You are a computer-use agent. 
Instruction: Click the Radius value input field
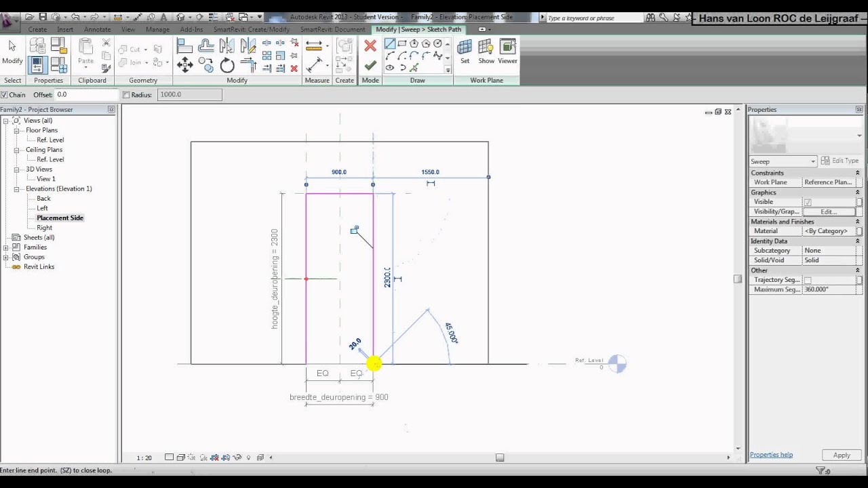coord(190,95)
